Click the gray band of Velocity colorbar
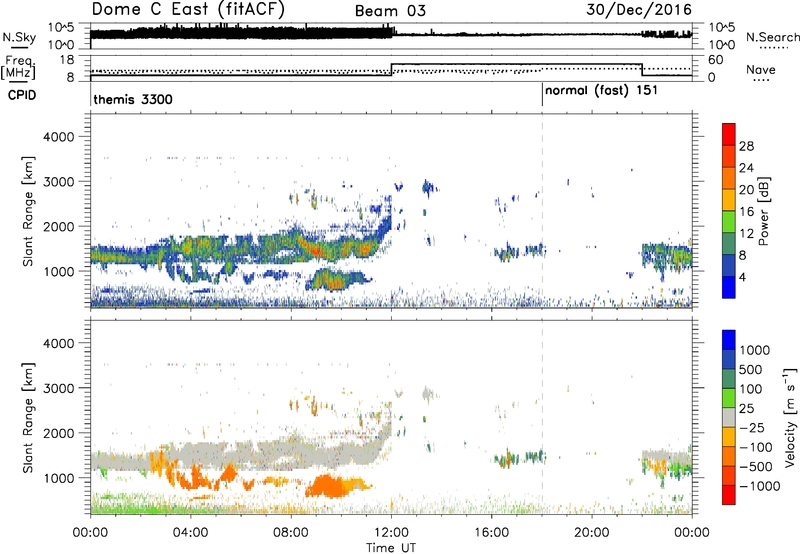 click(729, 418)
